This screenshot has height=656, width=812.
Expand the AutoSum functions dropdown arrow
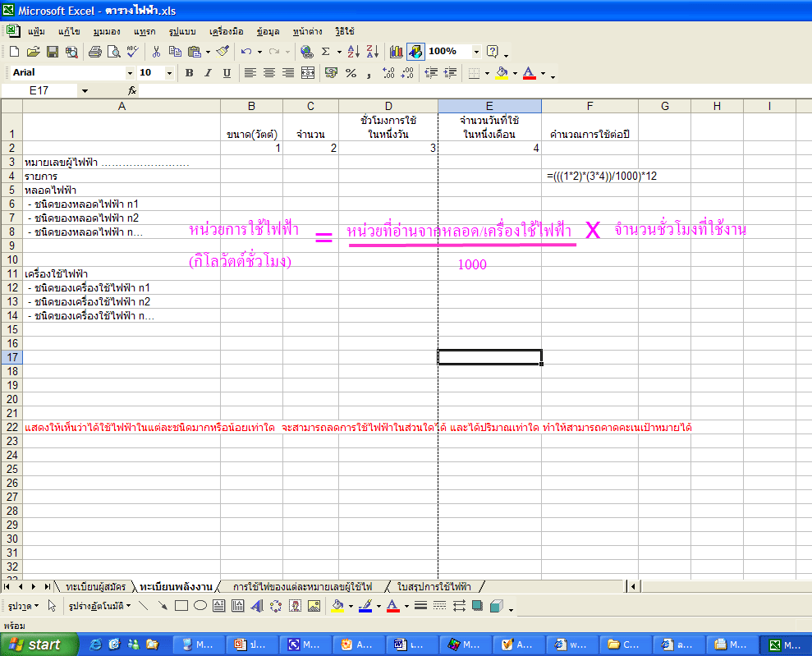(339, 52)
